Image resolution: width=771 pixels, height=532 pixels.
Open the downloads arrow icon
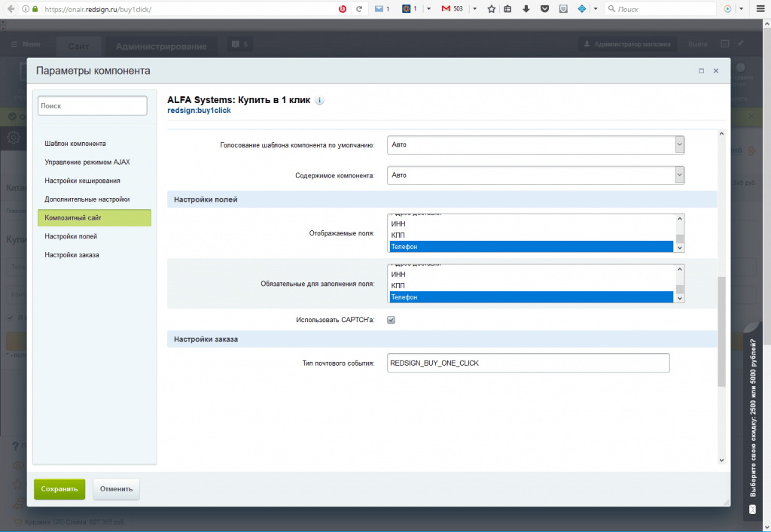tap(526, 9)
